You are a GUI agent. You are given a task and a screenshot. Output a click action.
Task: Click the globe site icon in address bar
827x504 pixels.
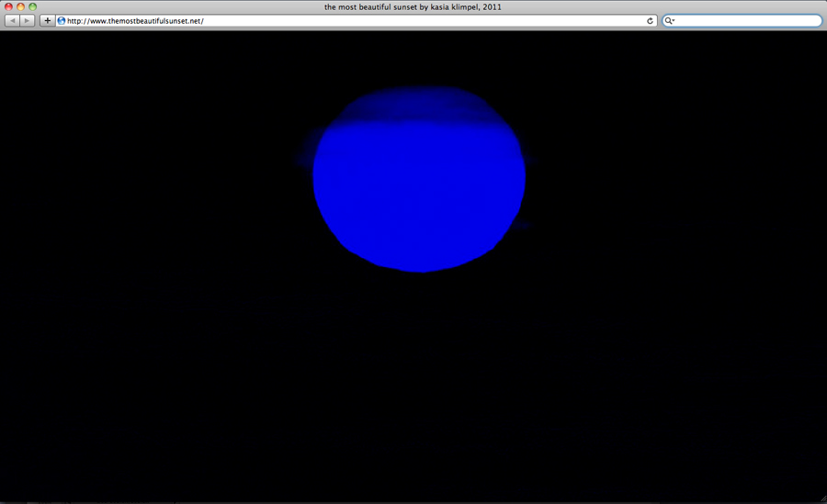(x=62, y=20)
